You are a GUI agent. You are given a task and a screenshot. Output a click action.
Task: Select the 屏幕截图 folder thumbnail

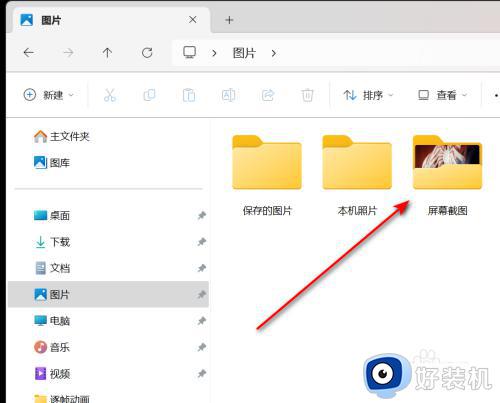[x=447, y=162]
